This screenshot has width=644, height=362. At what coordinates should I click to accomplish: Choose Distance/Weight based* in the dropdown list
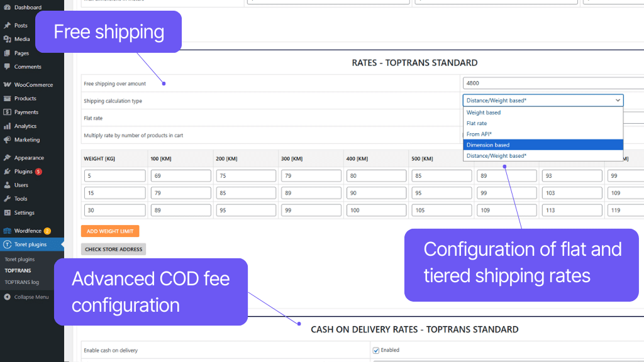click(x=543, y=156)
